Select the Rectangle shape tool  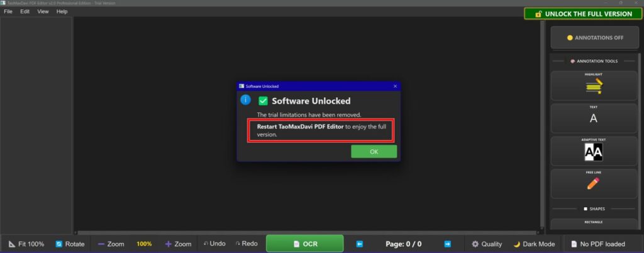[594, 223]
